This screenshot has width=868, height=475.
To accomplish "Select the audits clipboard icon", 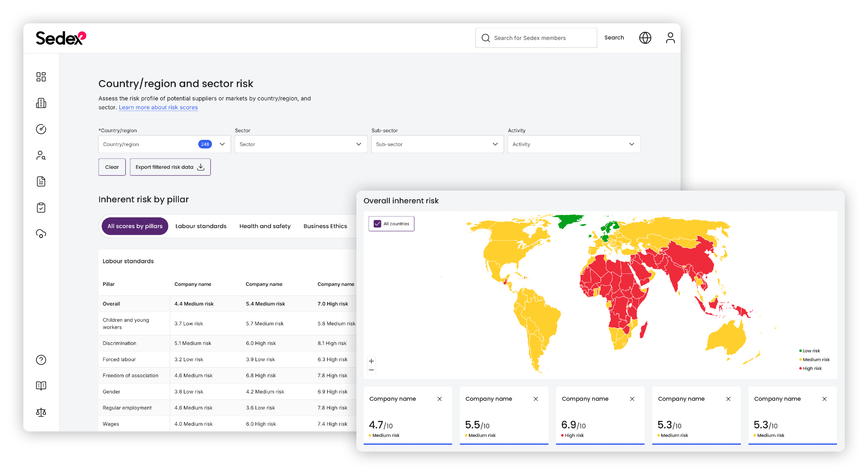I will tap(41, 208).
